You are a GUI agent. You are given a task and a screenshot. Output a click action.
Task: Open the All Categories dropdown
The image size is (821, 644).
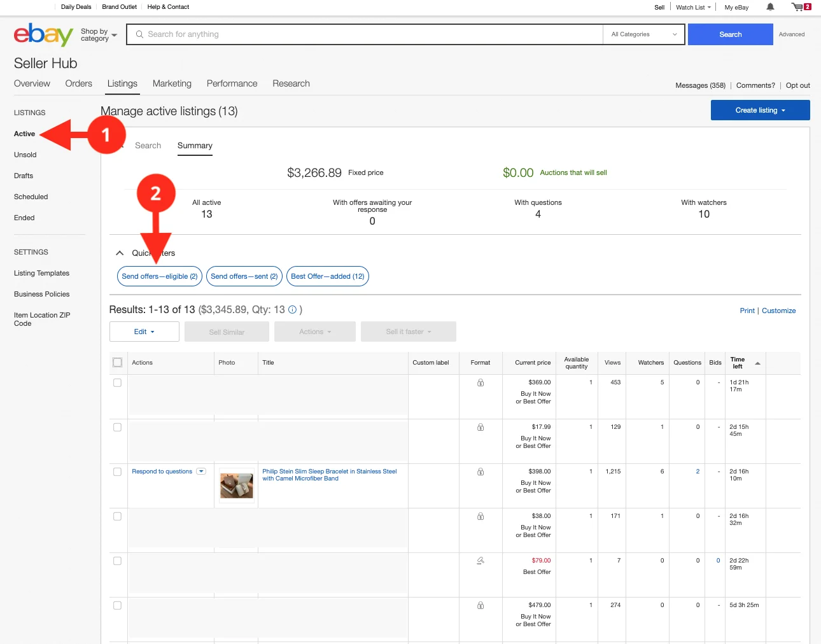pos(643,34)
